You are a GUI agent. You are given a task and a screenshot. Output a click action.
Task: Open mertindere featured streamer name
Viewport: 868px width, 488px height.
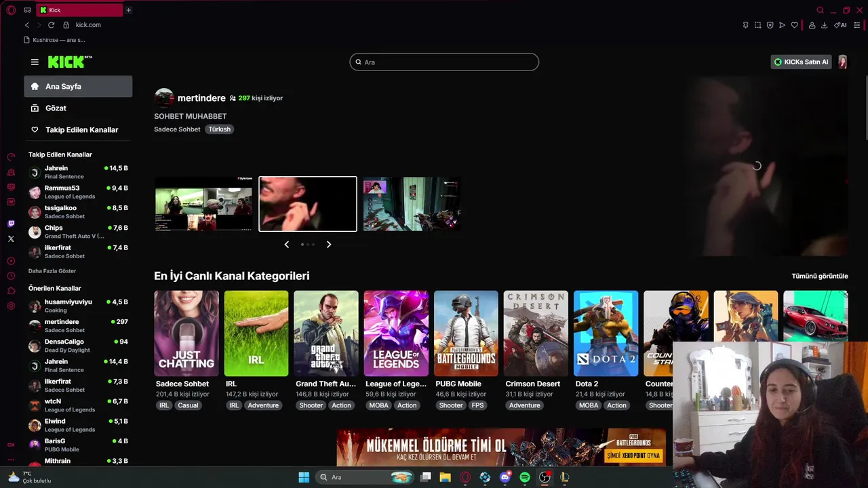point(201,98)
